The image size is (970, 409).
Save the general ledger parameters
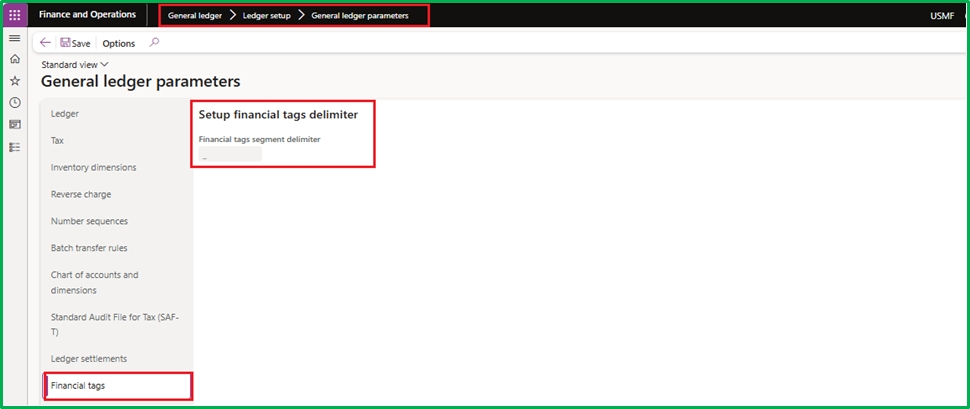75,43
